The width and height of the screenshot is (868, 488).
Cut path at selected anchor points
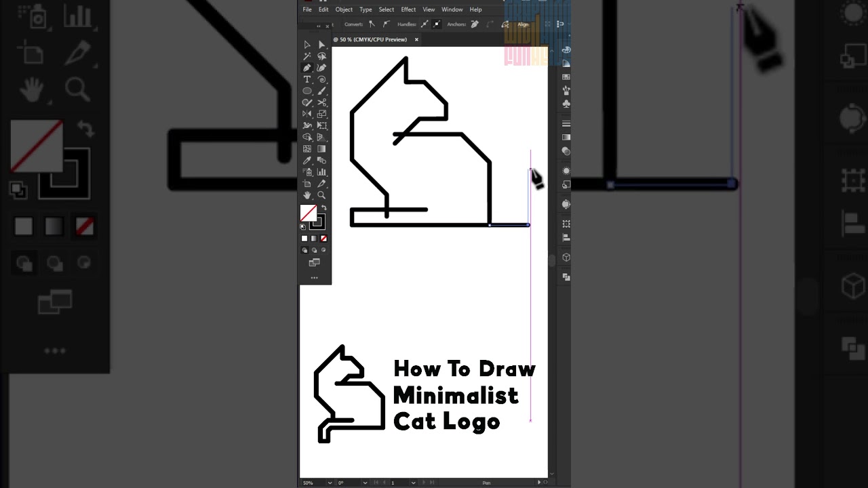coord(505,24)
